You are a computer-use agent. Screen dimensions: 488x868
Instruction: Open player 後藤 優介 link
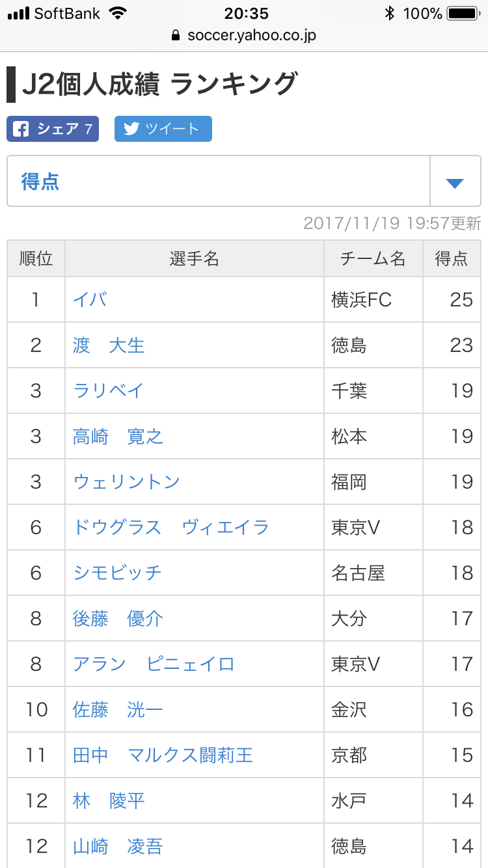coord(118,618)
